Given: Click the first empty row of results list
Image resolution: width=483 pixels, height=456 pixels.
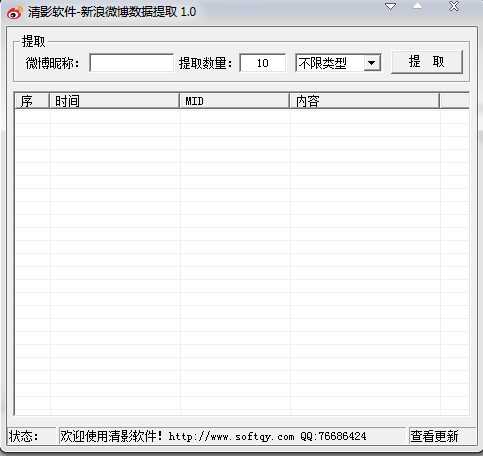Looking at the screenshot, I should coord(242,117).
